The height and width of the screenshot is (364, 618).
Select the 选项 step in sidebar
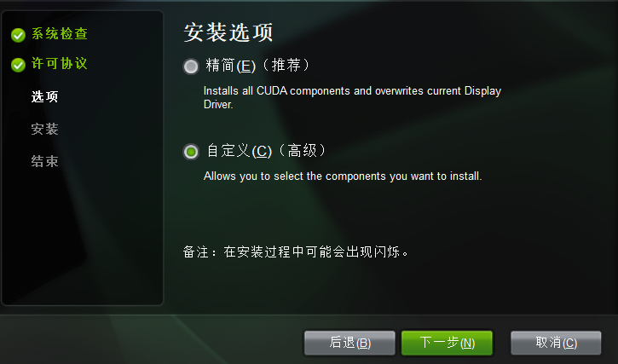coord(44,96)
